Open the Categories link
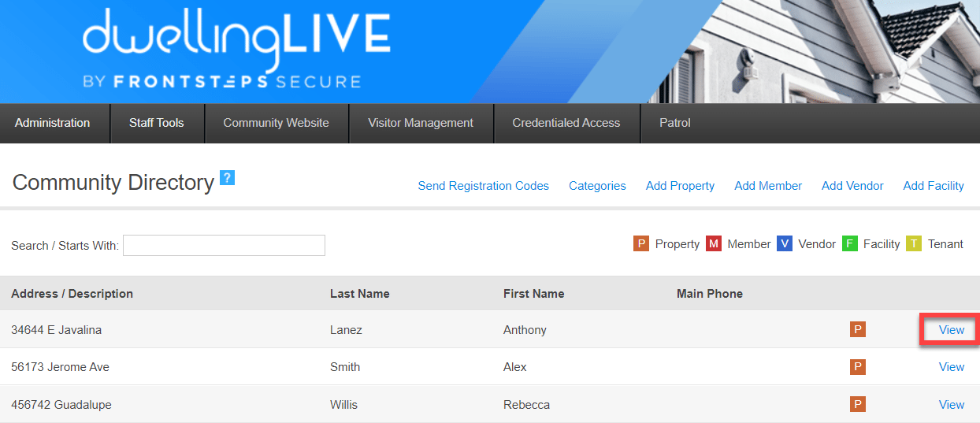This screenshot has height=423, width=980. (597, 186)
